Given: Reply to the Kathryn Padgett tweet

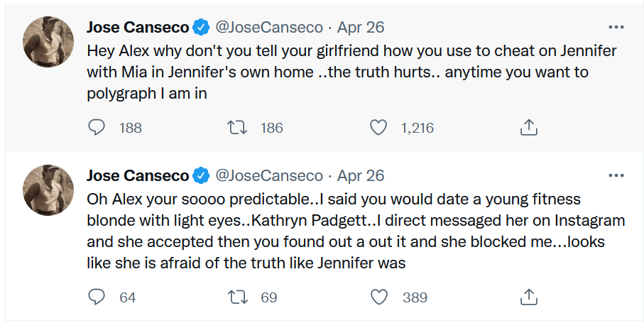Looking at the screenshot, I should click(97, 297).
